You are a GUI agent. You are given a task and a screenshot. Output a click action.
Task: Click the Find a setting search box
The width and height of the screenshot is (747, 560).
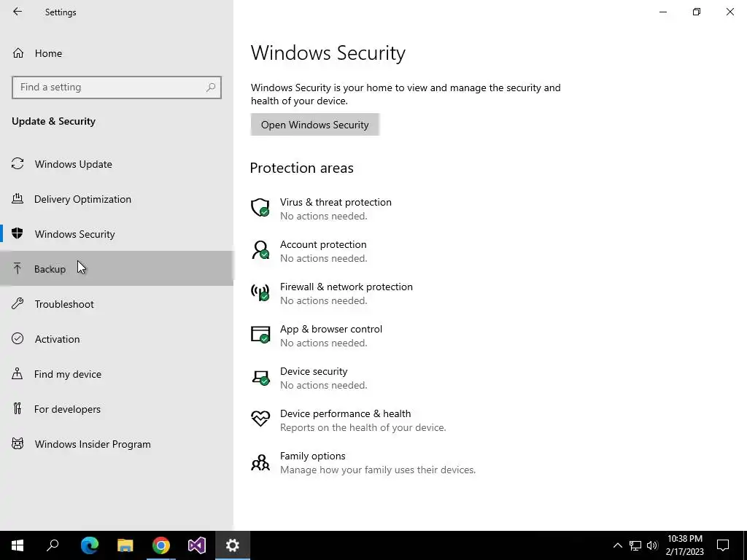pyautogui.click(x=117, y=87)
